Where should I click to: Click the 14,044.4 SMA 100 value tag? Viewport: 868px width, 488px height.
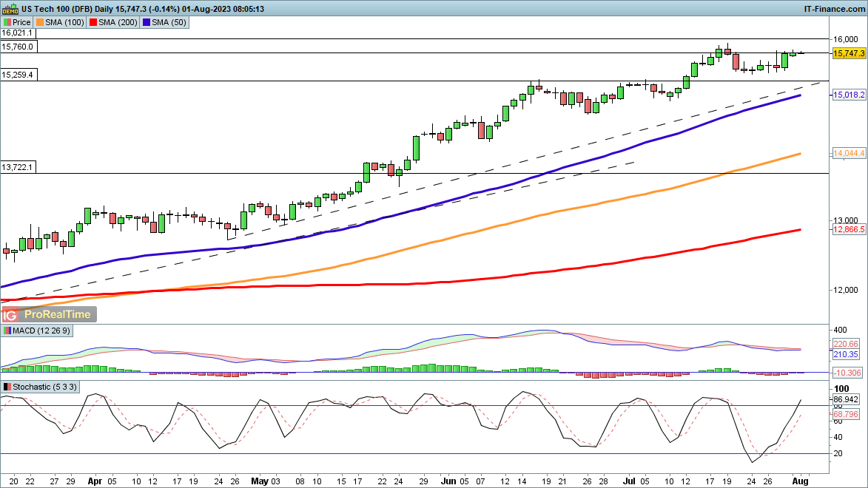click(x=849, y=153)
